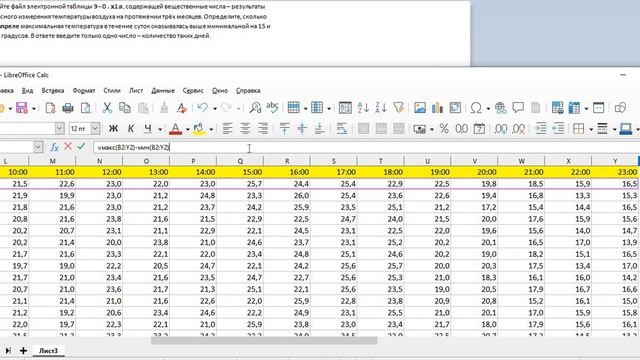Expand the Name Box dropdown
Viewport: 640px width, 360px height.
point(38,147)
